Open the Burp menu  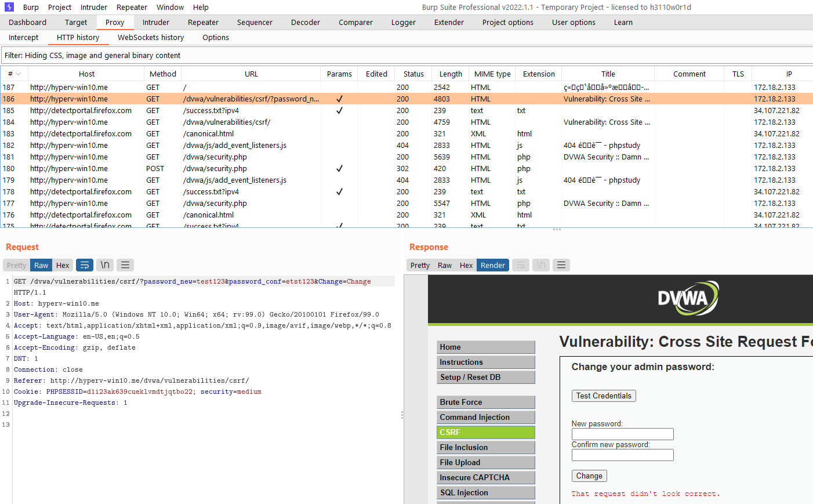(31, 7)
